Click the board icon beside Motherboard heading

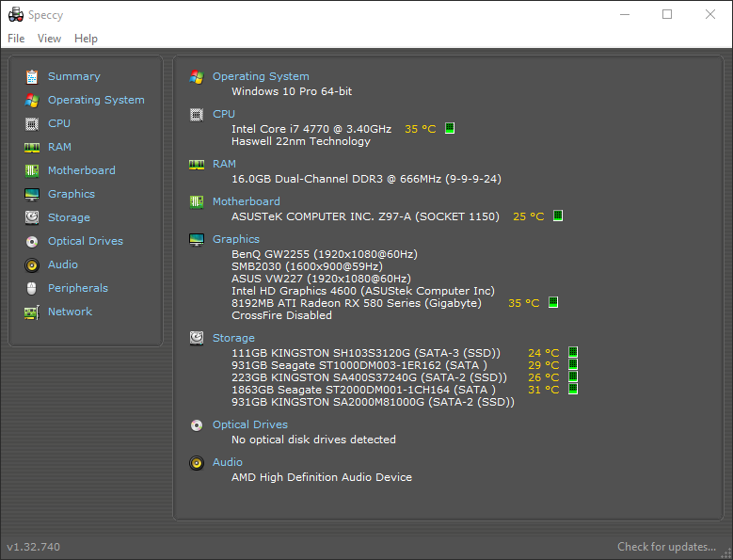pyautogui.click(x=197, y=202)
